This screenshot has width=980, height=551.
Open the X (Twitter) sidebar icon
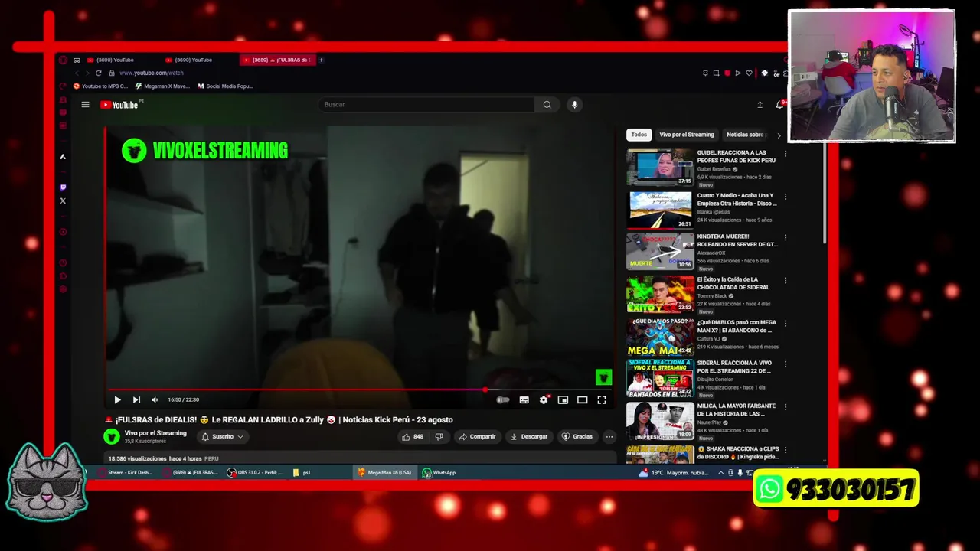pyautogui.click(x=63, y=201)
